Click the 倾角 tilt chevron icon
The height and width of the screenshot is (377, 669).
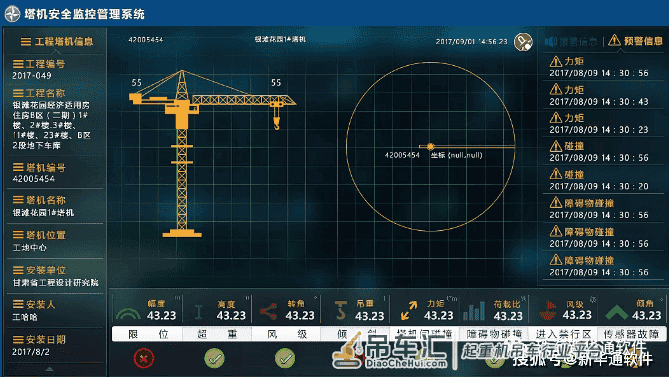(617, 312)
